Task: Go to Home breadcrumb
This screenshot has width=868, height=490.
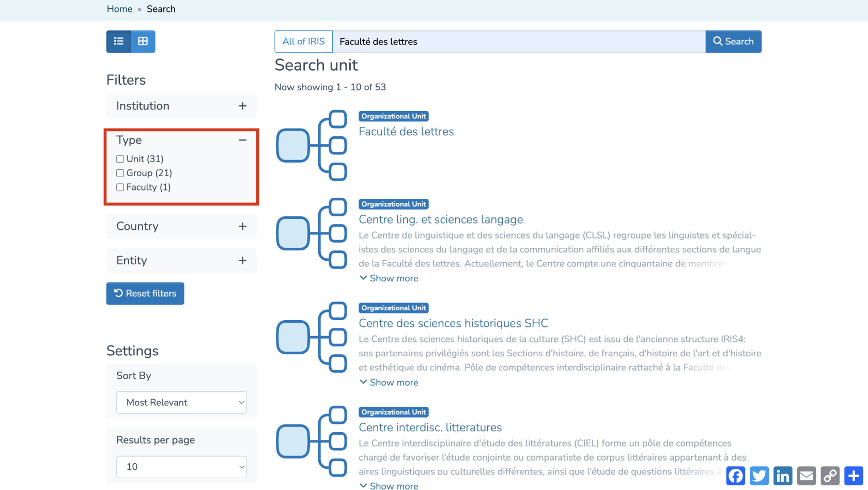Action: click(119, 9)
